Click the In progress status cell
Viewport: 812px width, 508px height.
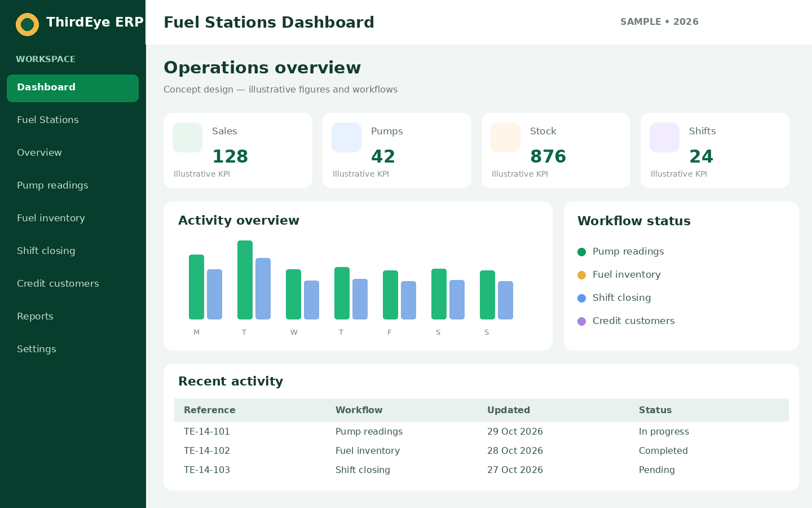click(664, 432)
